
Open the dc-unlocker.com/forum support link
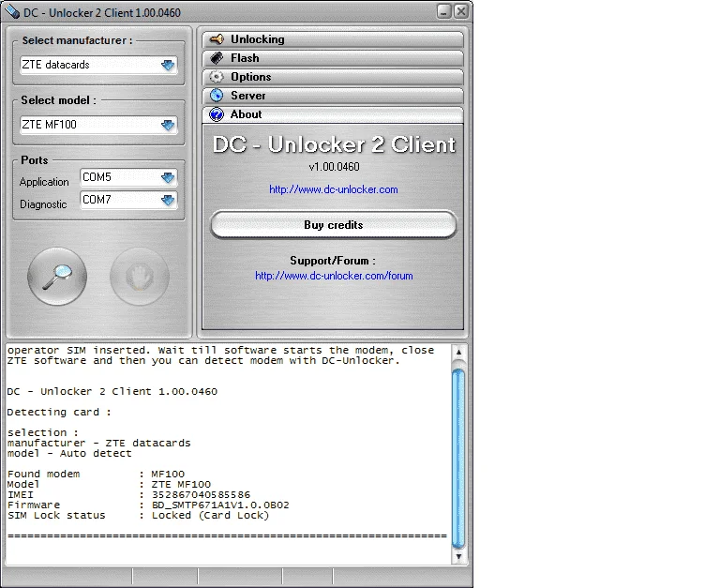coord(334,276)
